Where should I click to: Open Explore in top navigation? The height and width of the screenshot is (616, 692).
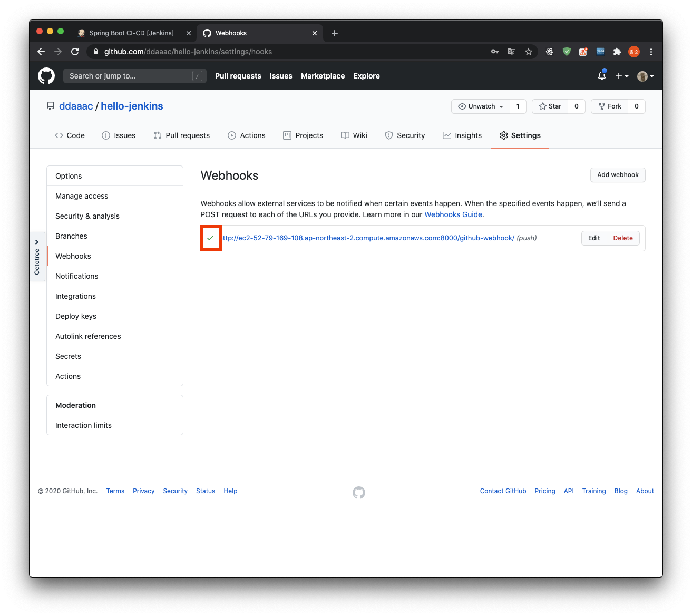click(x=367, y=76)
